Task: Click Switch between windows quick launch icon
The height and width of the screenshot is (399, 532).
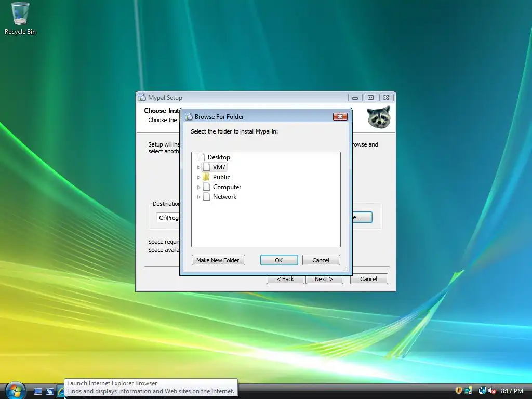Action: [50, 391]
